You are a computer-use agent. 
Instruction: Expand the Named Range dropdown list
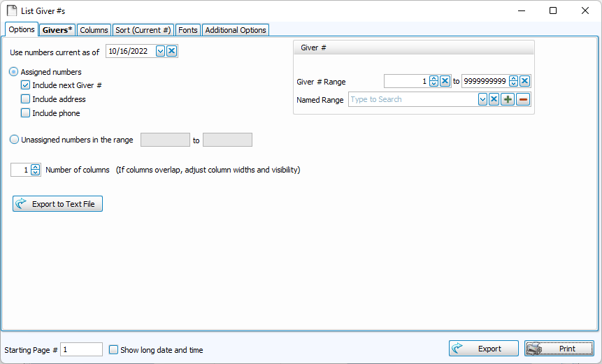point(482,100)
